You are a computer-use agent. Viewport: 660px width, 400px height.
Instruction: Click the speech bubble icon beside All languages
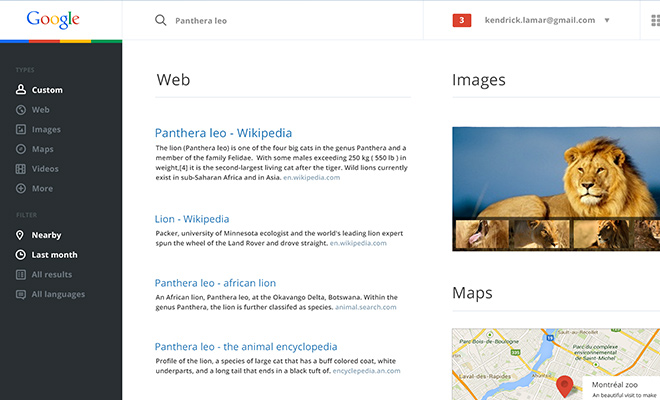pyautogui.click(x=21, y=294)
